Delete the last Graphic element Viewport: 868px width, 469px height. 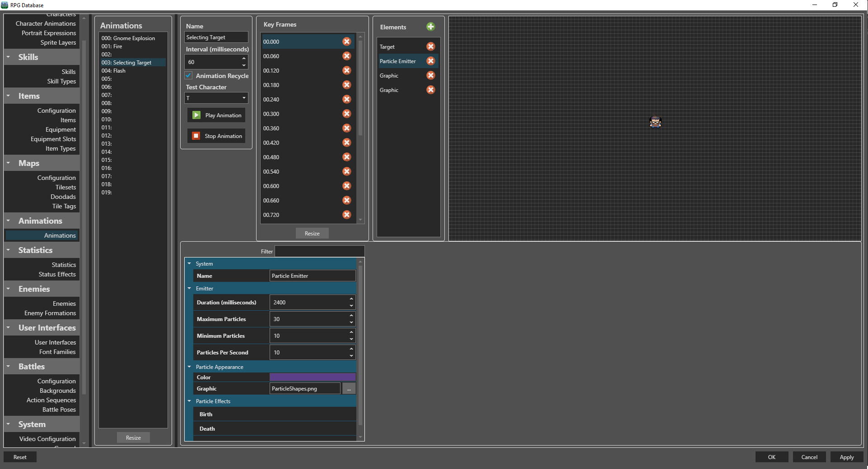[430, 90]
